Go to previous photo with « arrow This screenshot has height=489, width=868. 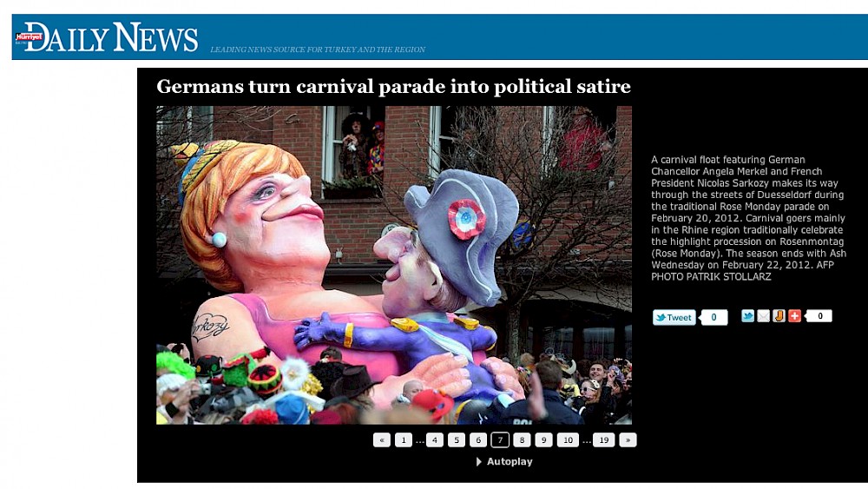click(x=381, y=440)
